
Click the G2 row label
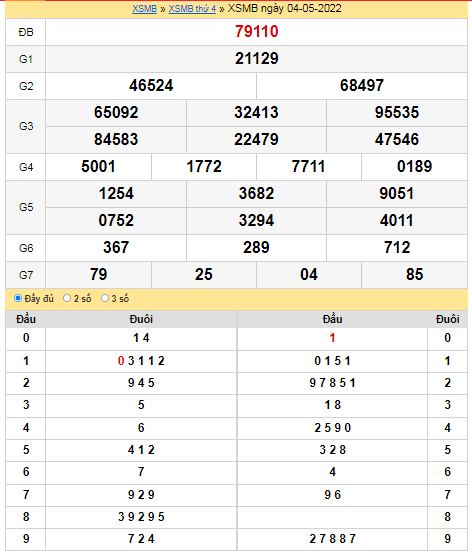coord(26,86)
